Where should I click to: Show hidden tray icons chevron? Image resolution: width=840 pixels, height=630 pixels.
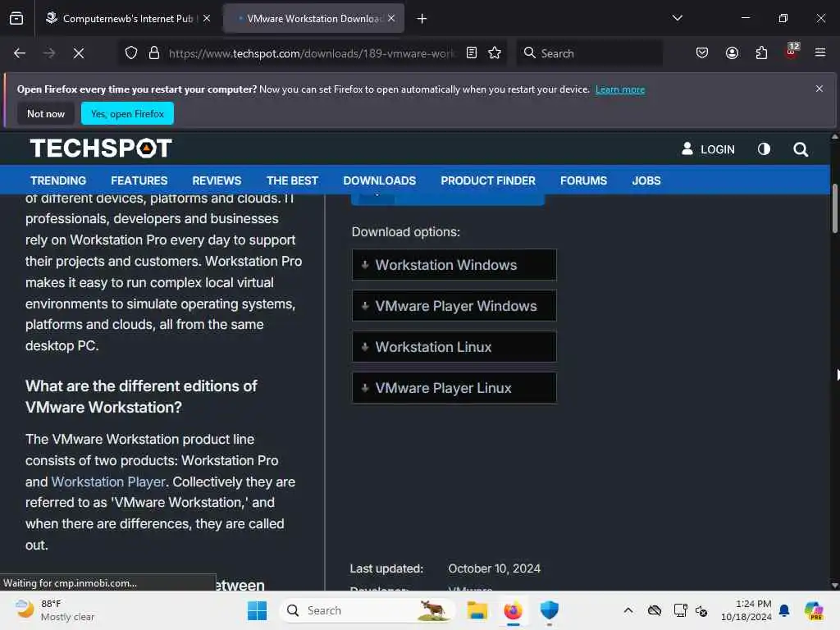(628, 610)
